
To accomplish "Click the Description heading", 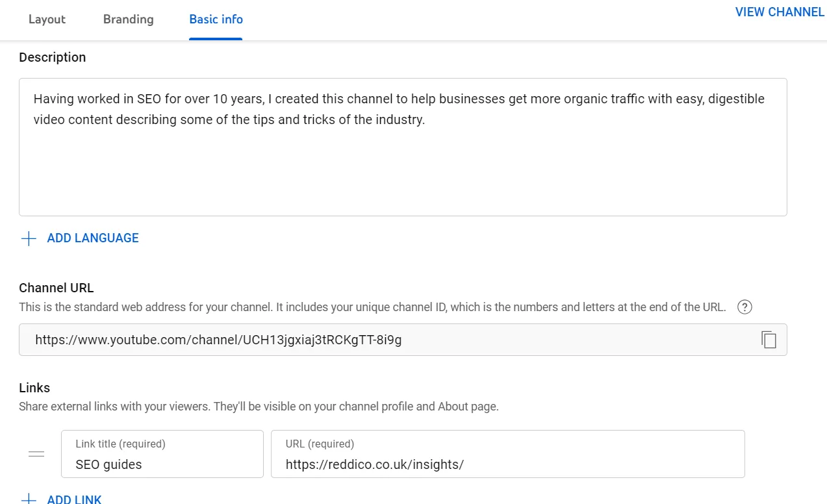I will click(53, 57).
